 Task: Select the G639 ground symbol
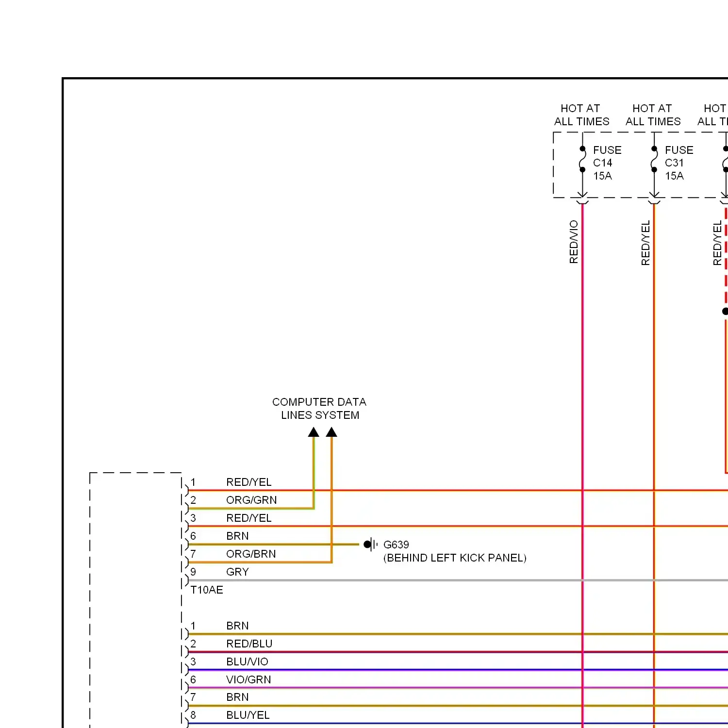point(371,545)
